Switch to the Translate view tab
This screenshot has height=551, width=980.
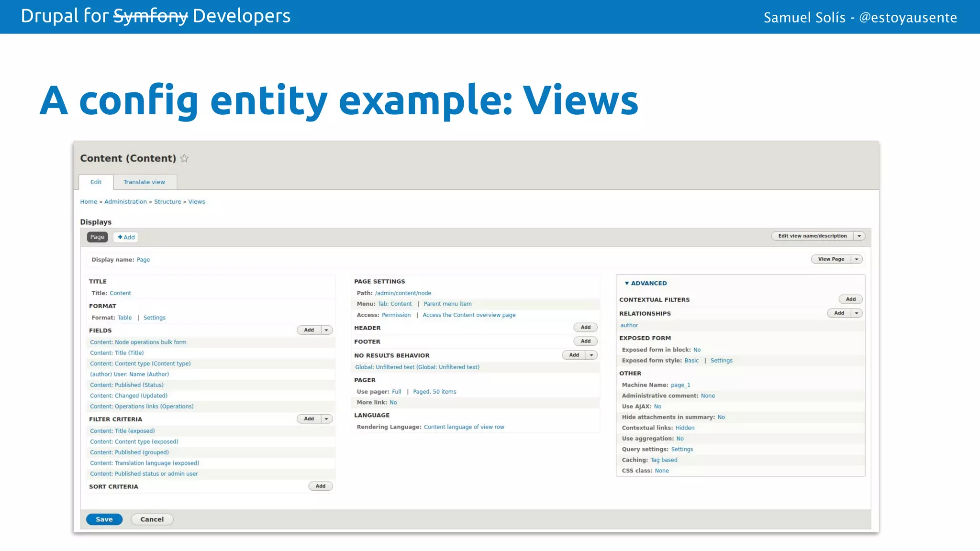coord(144,182)
